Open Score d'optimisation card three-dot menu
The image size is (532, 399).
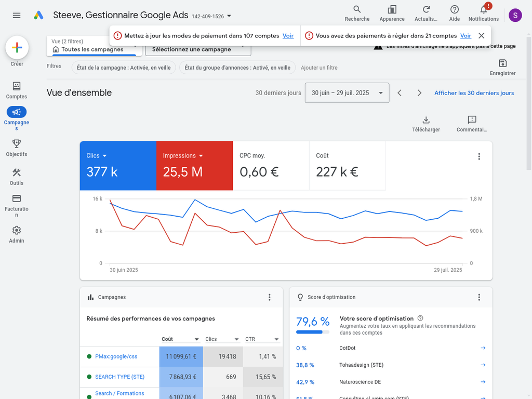click(x=478, y=297)
